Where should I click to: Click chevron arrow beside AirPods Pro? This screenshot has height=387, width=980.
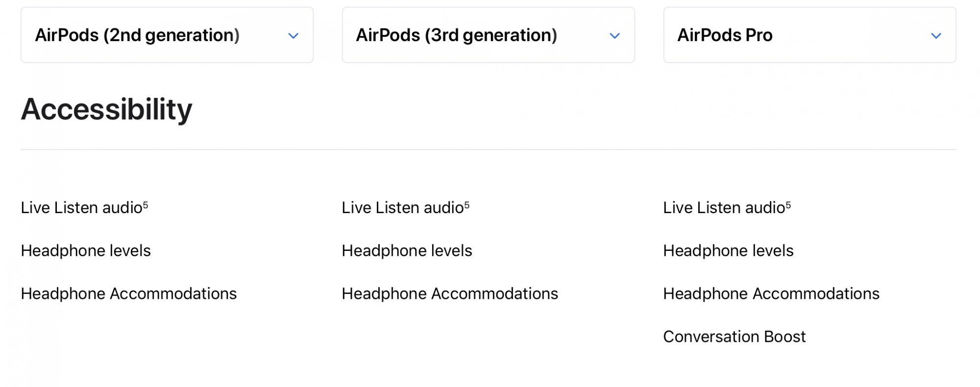tap(936, 36)
